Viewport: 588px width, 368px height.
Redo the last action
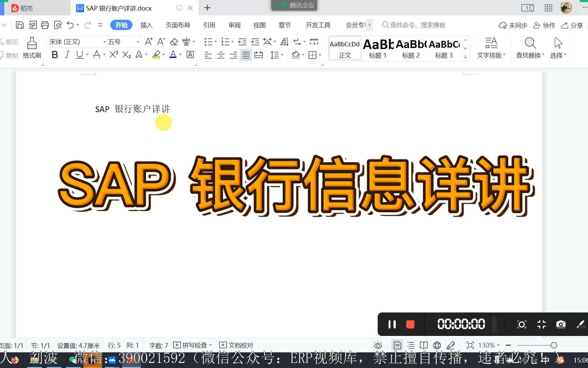click(88, 25)
